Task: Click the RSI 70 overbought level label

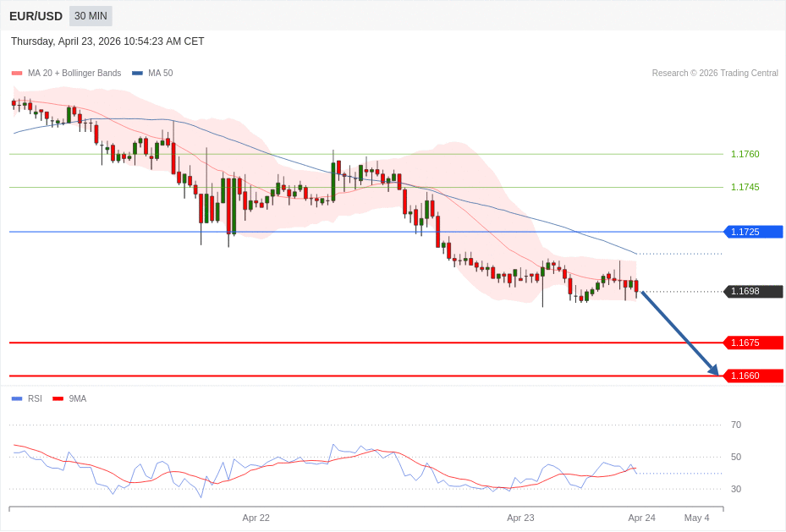Action: pos(735,425)
